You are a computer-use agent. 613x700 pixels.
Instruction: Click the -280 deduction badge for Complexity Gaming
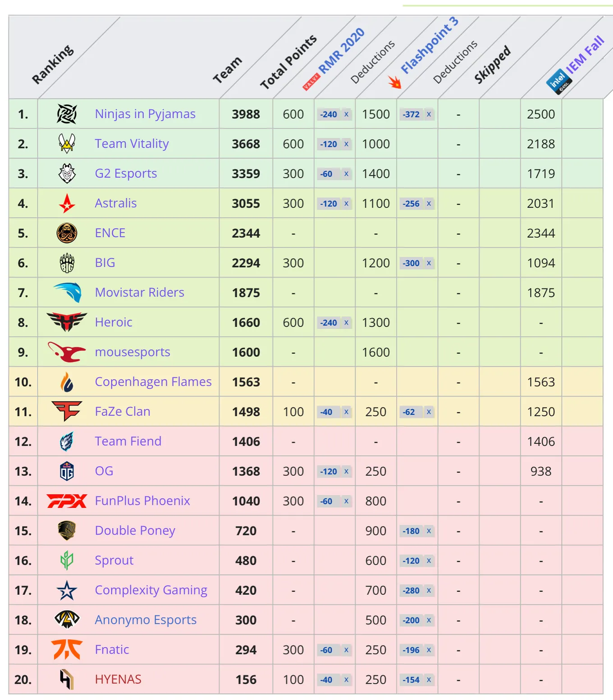416,590
